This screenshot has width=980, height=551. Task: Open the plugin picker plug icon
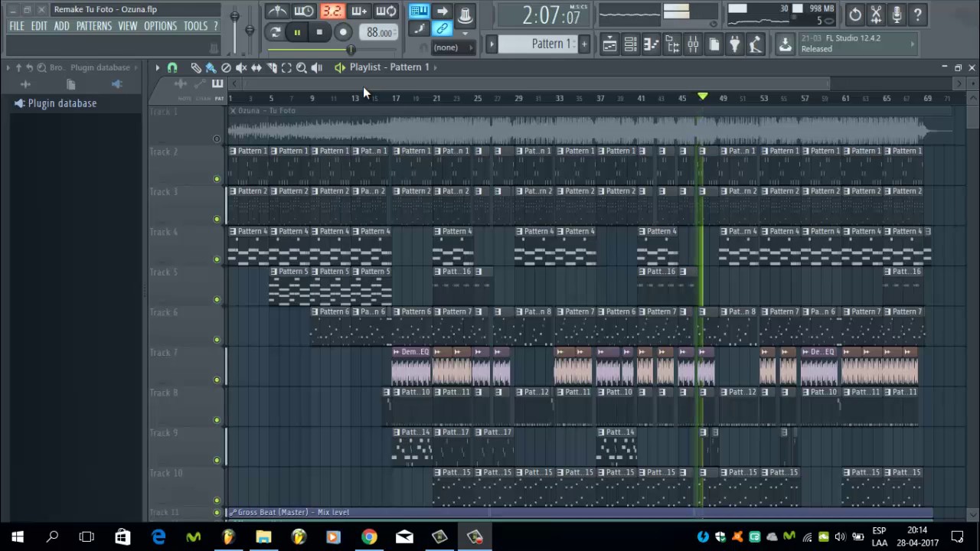coord(734,44)
